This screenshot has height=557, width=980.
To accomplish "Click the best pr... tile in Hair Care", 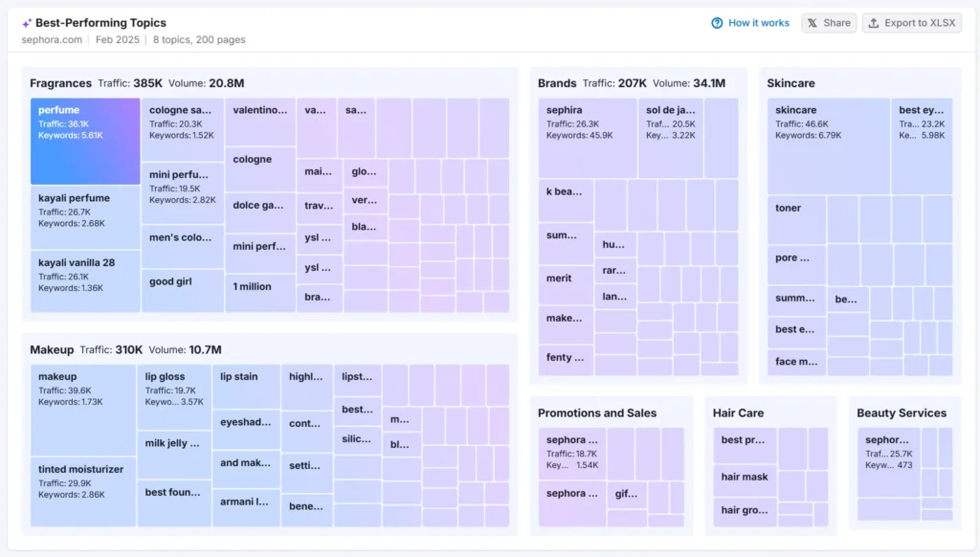I will click(745, 445).
